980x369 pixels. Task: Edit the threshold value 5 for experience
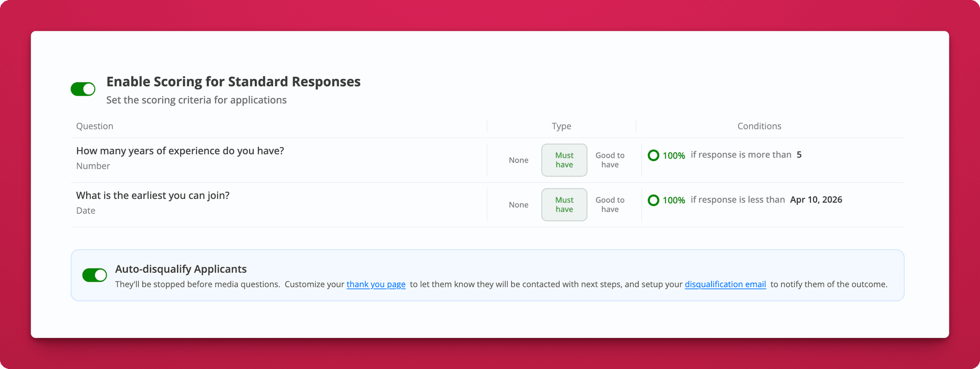point(799,155)
